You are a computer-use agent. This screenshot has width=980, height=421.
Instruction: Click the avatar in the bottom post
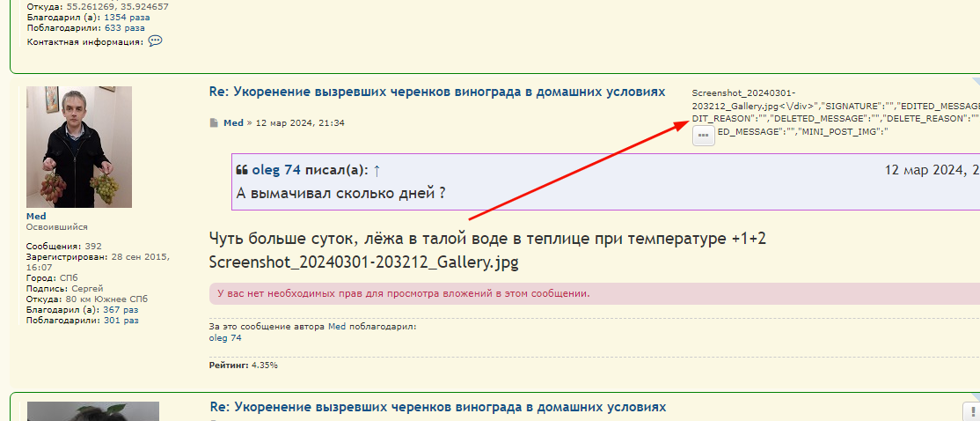tap(93, 411)
